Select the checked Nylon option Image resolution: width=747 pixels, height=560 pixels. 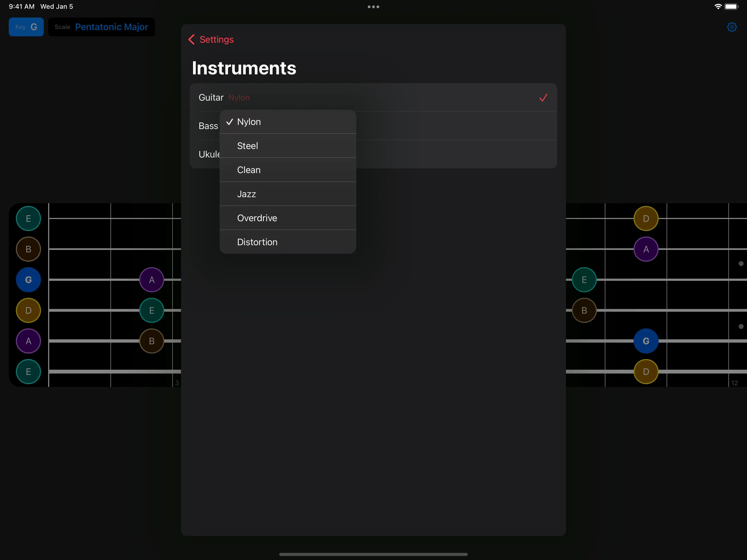[249, 122]
